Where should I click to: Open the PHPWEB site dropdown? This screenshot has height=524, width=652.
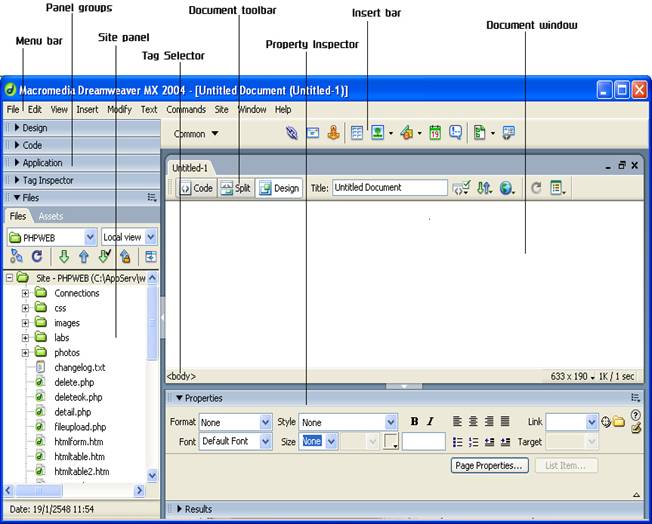(x=90, y=237)
